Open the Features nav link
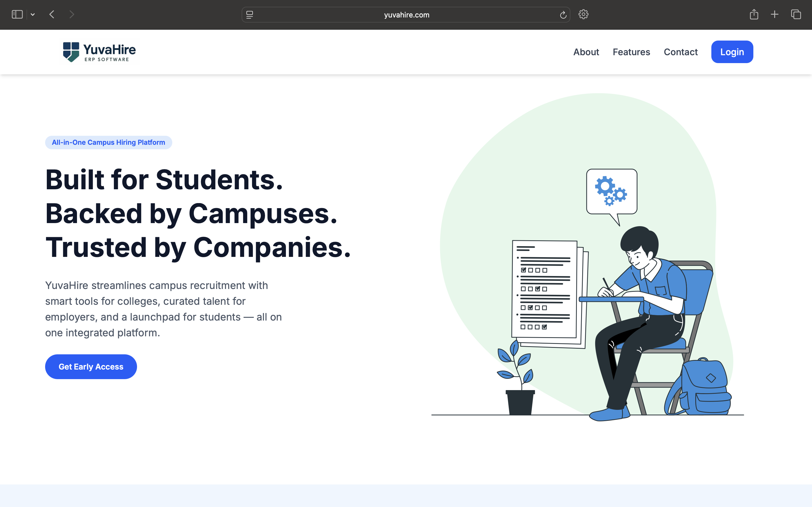The width and height of the screenshot is (812, 507). click(631, 52)
